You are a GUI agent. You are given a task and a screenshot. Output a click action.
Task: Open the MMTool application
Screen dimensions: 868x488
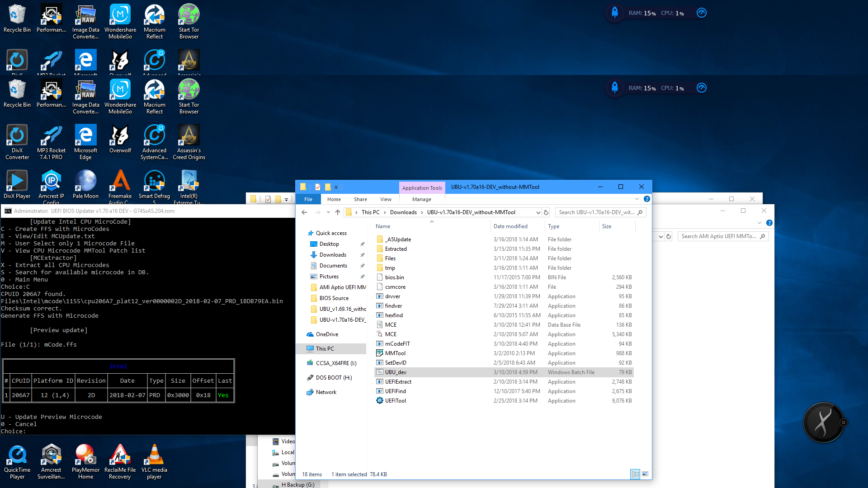point(396,353)
